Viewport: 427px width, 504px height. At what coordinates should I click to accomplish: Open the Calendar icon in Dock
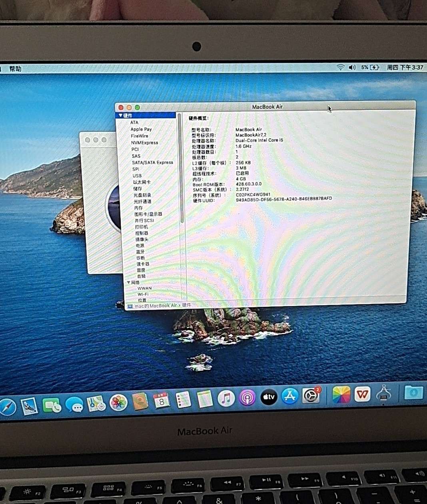tap(162, 400)
